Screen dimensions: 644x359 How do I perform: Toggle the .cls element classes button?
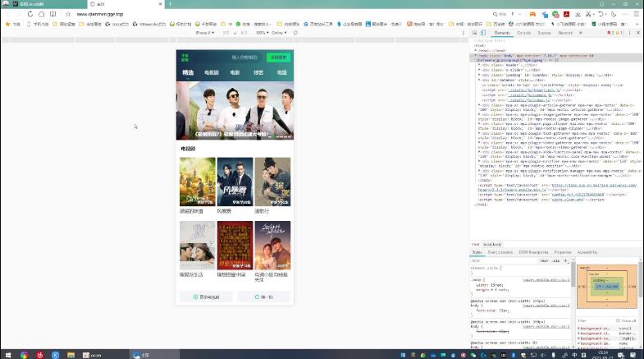(x=555, y=260)
